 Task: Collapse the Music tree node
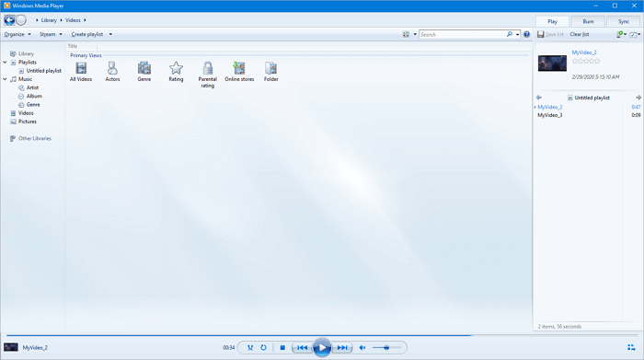5,79
